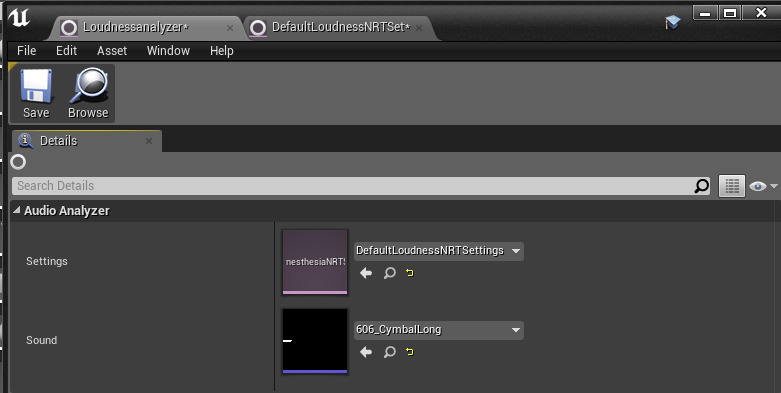Switch to the Loudnessanalyzer tab
Viewport: 781px width, 393px height.
point(144,27)
